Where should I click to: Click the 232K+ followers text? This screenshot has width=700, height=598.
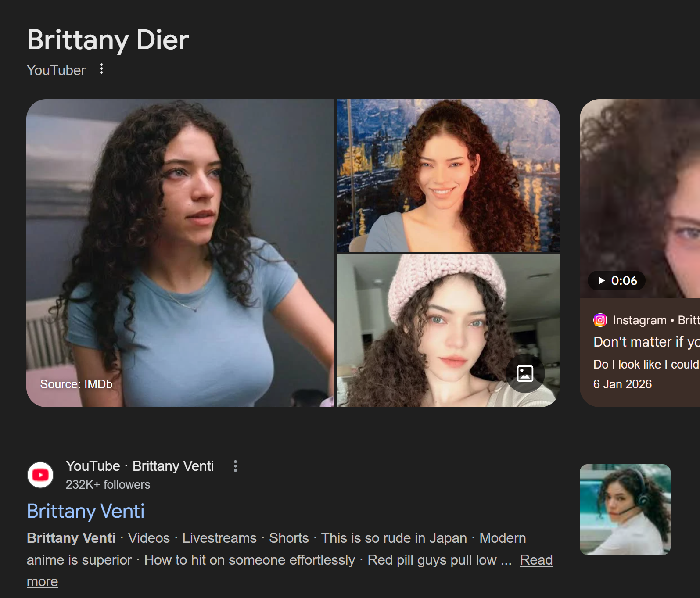(108, 484)
